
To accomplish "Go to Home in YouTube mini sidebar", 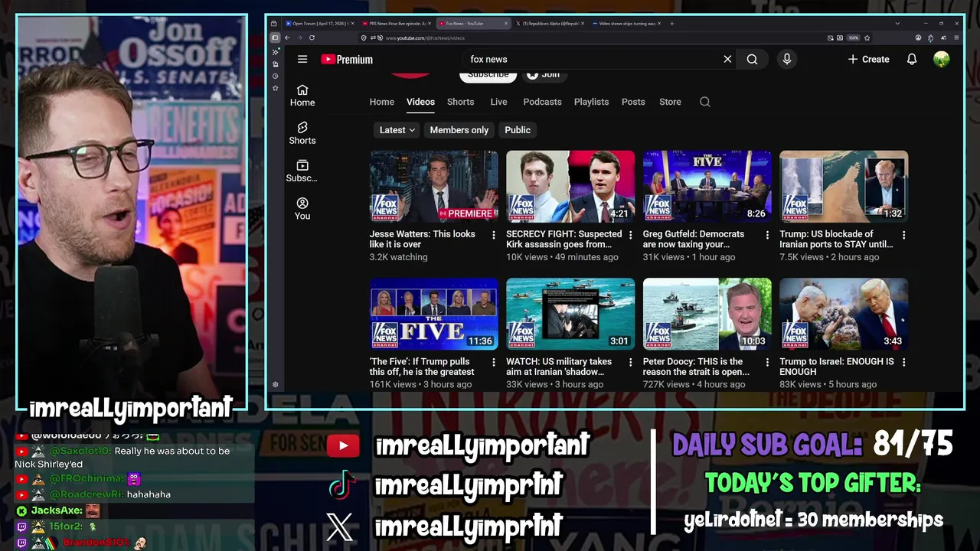I will [302, 95].
